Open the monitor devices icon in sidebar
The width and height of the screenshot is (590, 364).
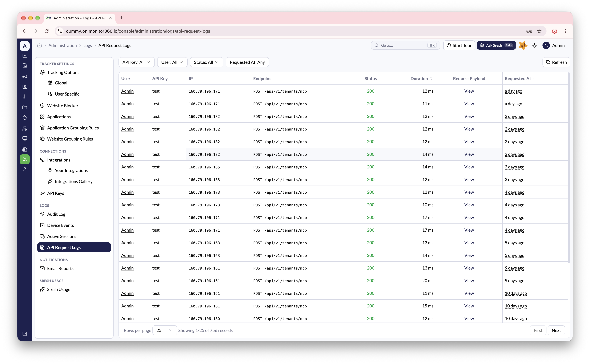(x=25, y=138)
